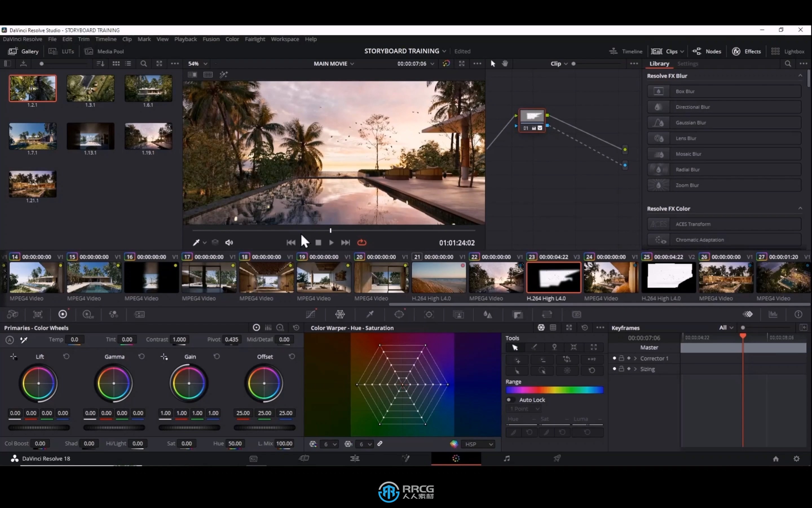
Task: Select the effects Library tab
Action: (x=659, y=63)
